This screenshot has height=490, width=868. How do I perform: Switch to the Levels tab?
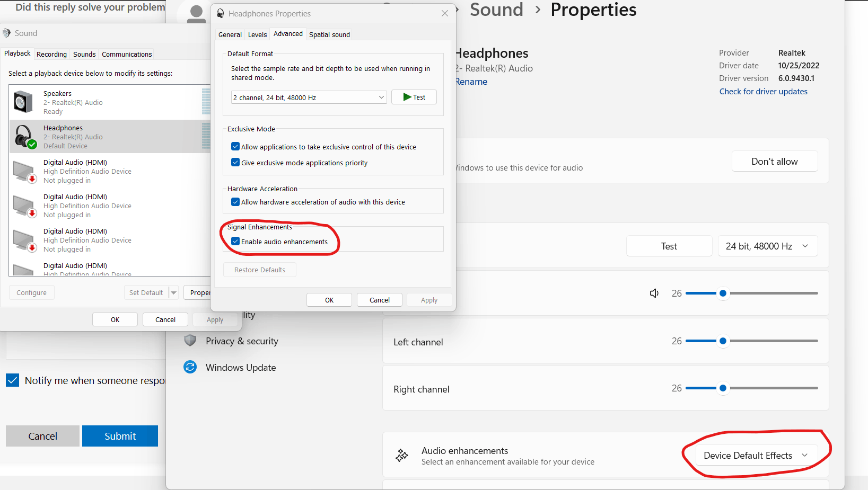(257, 34)
